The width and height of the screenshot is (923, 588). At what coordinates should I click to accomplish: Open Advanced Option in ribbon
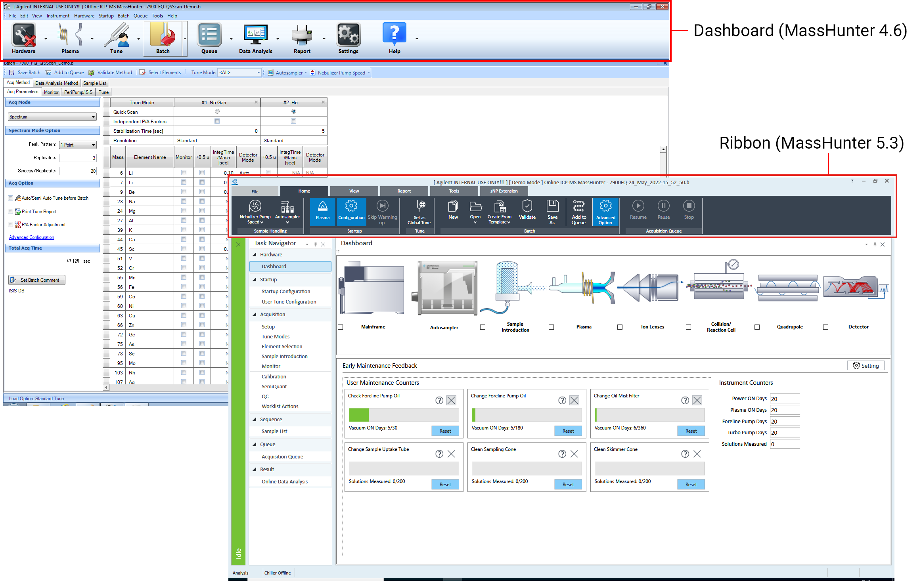pyautogui.click(x=605, y=212)
